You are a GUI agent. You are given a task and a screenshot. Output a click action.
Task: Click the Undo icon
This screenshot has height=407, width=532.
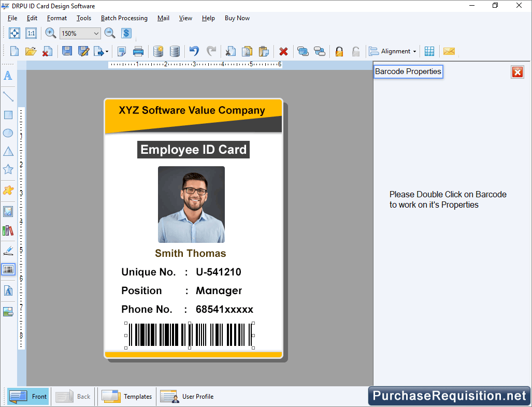click(193, 51)
